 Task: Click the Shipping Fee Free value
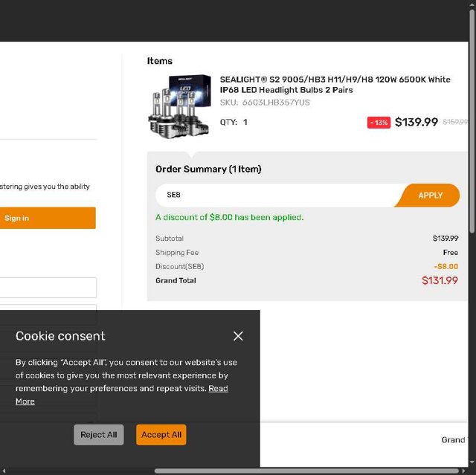(x=451, y=252)
